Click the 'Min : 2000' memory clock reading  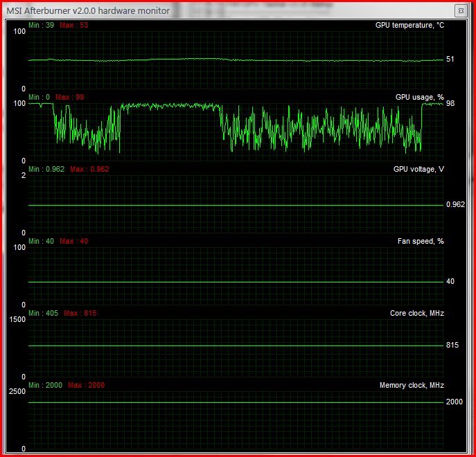[x=45, y=385]
